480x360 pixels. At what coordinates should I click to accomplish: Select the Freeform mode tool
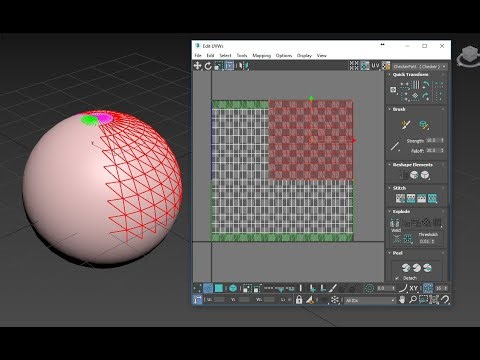click(x=229, y=66)
